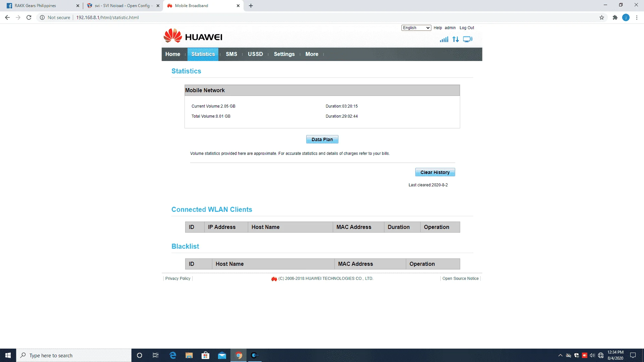View site information (Not secure) icon
The image size is (644, 362).
coord(42,17)
